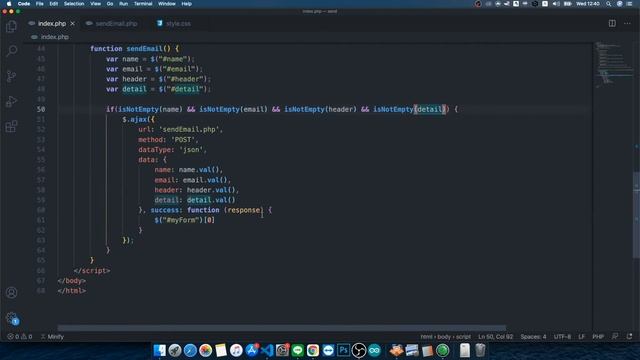Open Spotlight search in the menu bar
Viewport: 640px width, 360px height.
coord(609,4)
